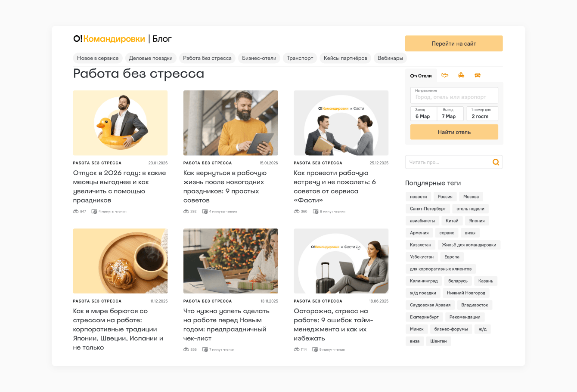Click the orange search magnifier icon
This screenshot has height=392, width=577.
(496, 162)
